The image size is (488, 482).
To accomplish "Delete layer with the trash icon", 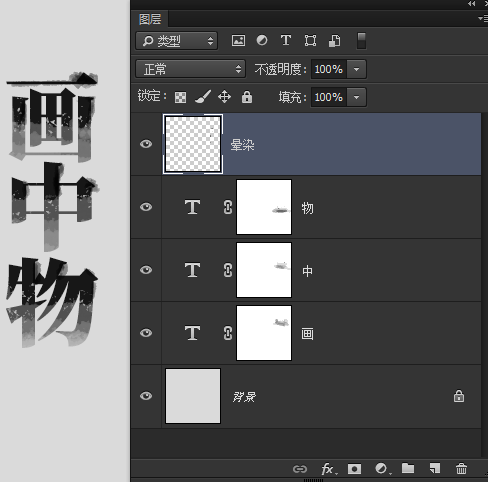I will (x=461, y=468).
